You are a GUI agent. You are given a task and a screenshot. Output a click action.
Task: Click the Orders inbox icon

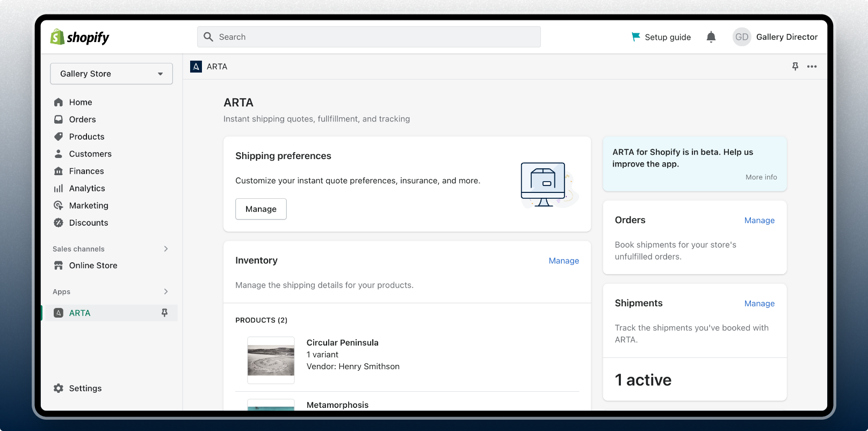tap(59, 119)
